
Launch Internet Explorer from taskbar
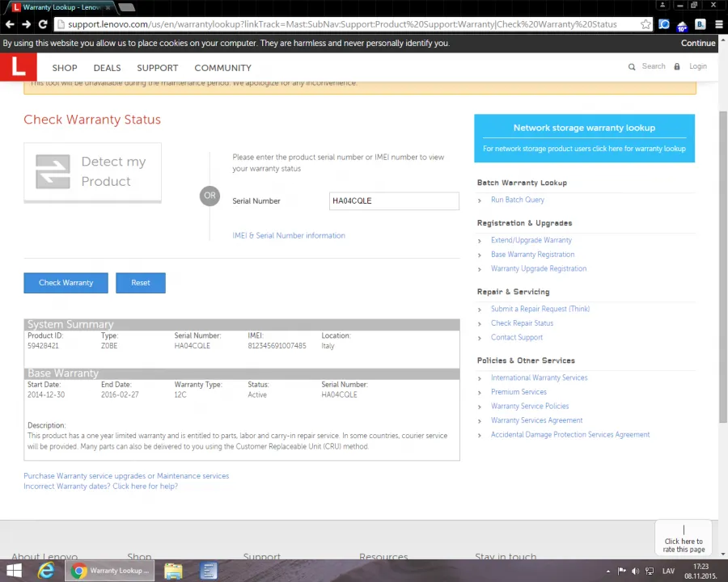(x=45, y=571)
